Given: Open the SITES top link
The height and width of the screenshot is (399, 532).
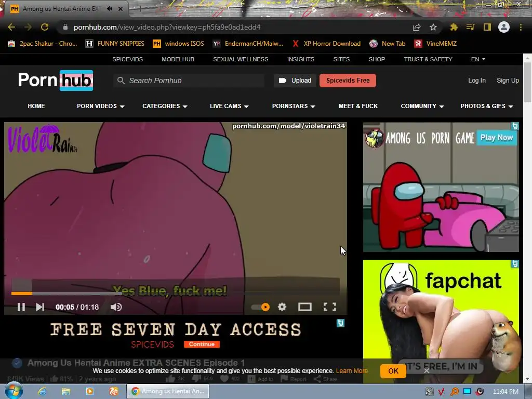Looking at the screenshot, I should tap(341, 59).
